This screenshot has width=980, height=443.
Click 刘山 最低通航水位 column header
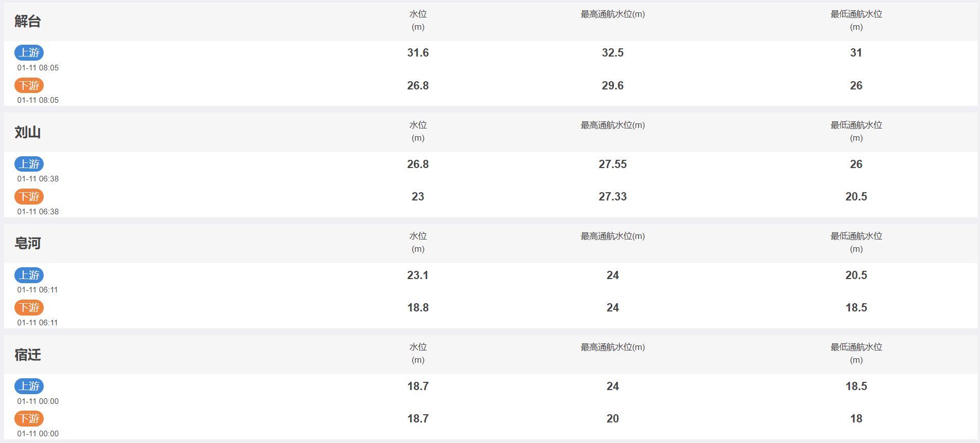tap(856, 132)
